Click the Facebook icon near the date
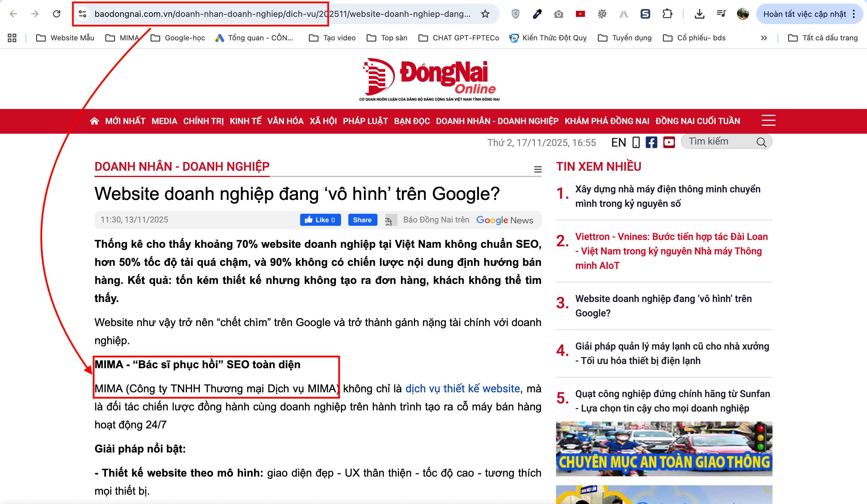 point(651,142)
